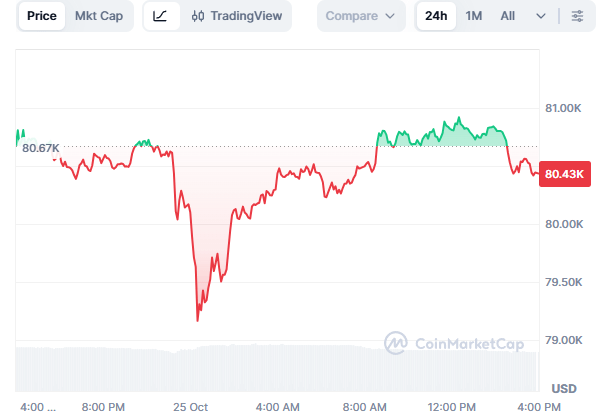Expand more time range options chevron
Image resolution: width=598 pixels, height=416 pixels.
(541, 16)
